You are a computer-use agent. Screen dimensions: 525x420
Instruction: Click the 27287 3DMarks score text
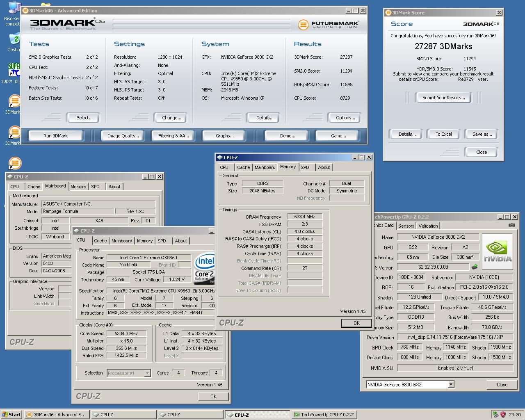coord(443,46)
